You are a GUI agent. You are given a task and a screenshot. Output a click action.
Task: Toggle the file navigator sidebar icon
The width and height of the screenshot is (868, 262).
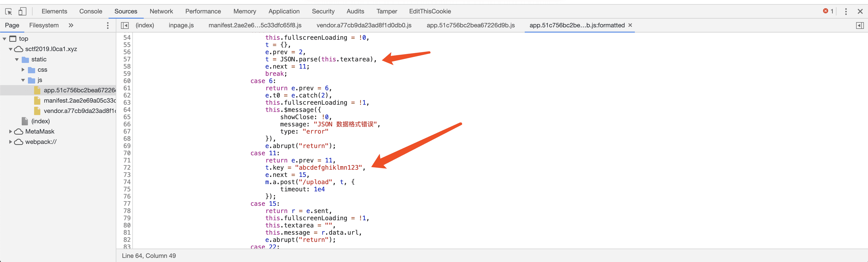tap(125, 26)
